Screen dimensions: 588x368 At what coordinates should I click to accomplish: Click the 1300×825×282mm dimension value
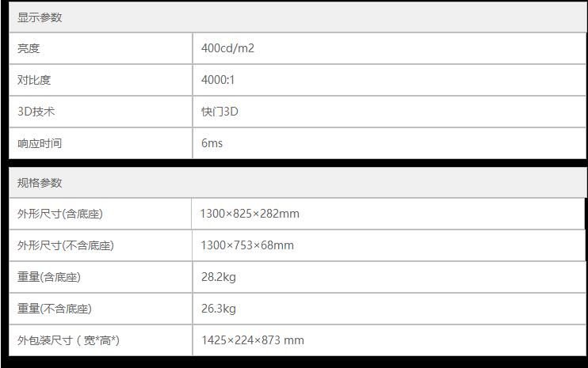(x=250, y=214)
